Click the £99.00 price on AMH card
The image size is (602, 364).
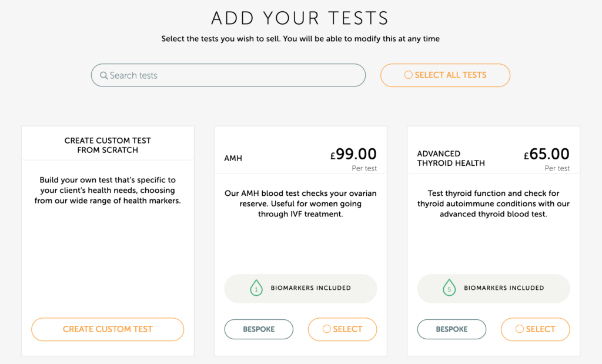point(353,154)
